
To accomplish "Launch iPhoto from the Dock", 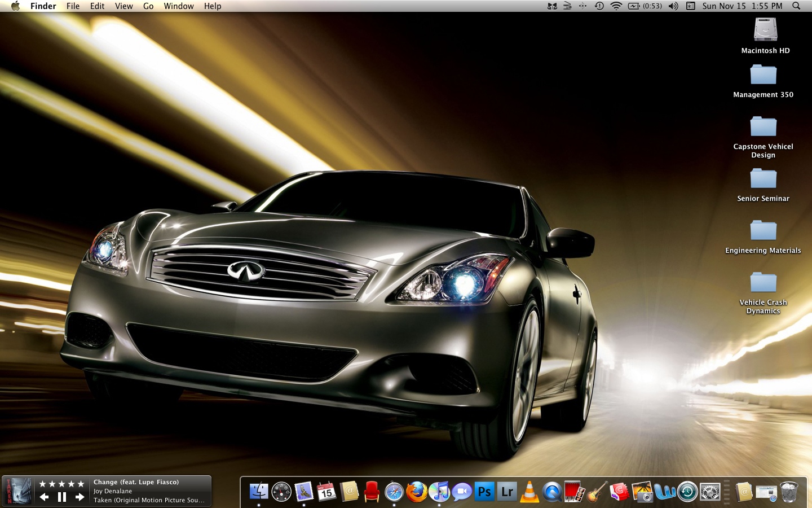I will point(642,492).
